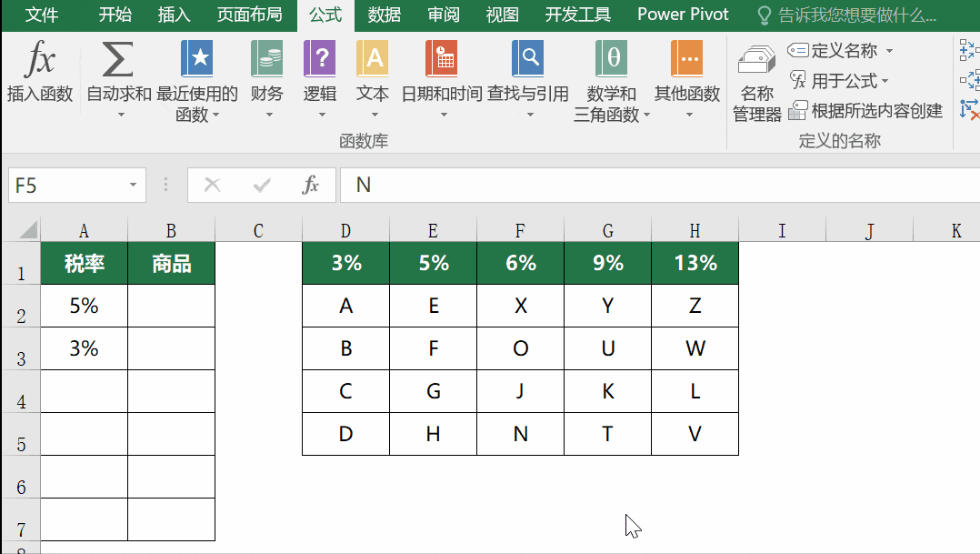Select column H header
The width and height of the screenshot is (980, 554).
[695, 230]
